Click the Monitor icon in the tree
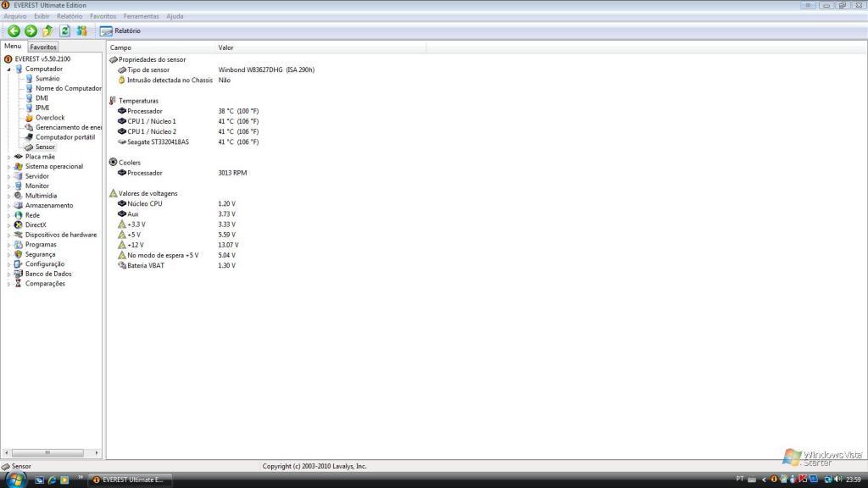This screenshot has height=488, width=868. (x=19, y=186)
